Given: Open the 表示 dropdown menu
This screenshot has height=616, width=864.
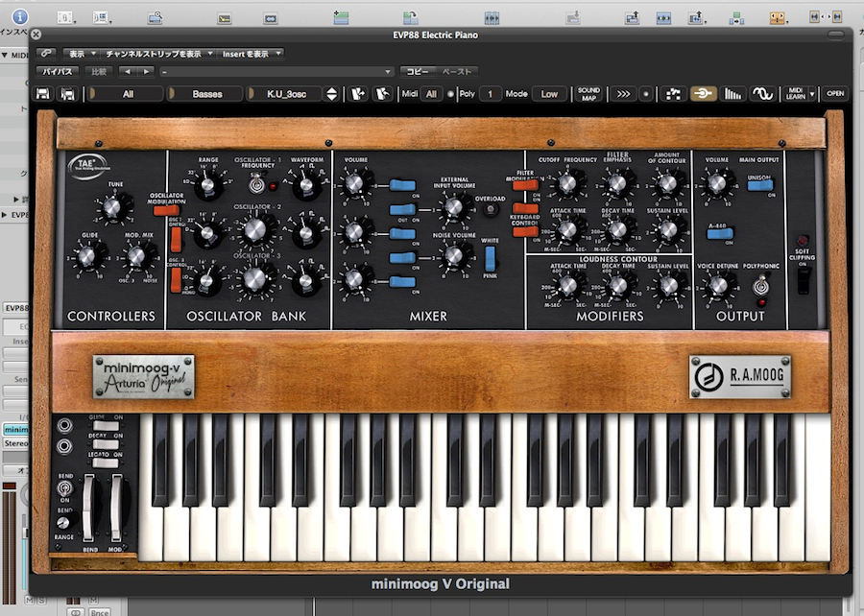Looking at the screenshot, I should click(x=81, y=54).
